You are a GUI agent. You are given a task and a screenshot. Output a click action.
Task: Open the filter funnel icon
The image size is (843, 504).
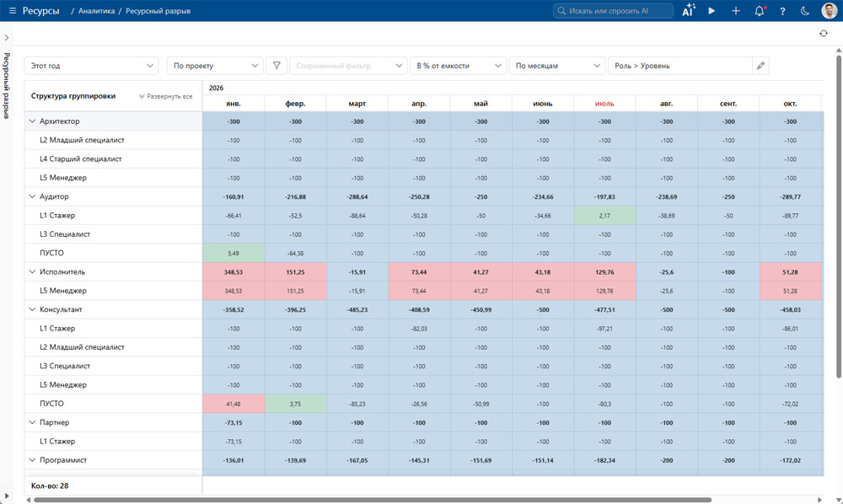pos(277,66)
